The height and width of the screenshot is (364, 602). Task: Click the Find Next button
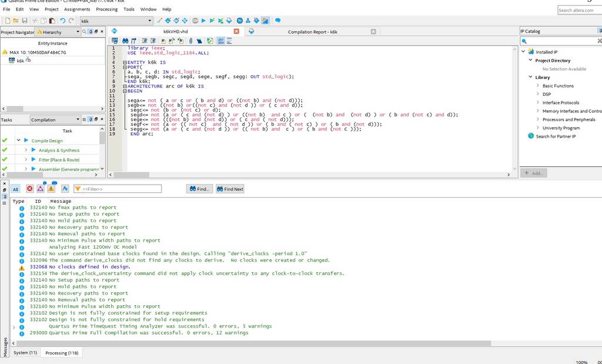230,189
